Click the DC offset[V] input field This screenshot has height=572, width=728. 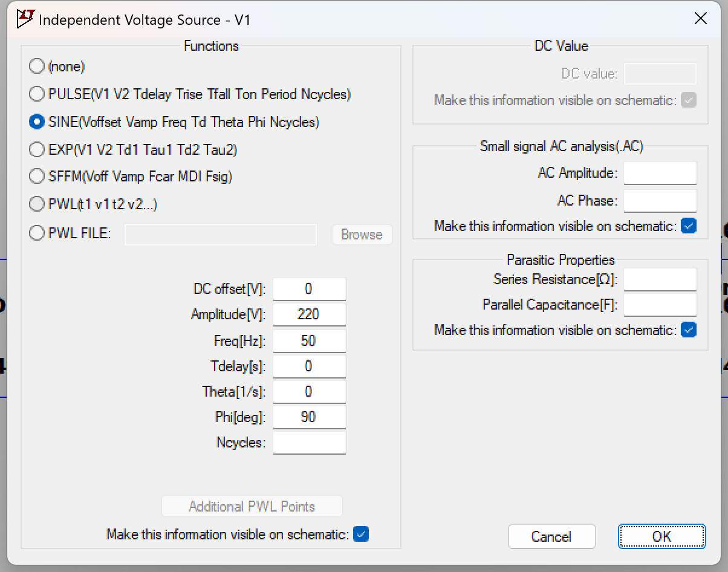[x=309, y=289]
